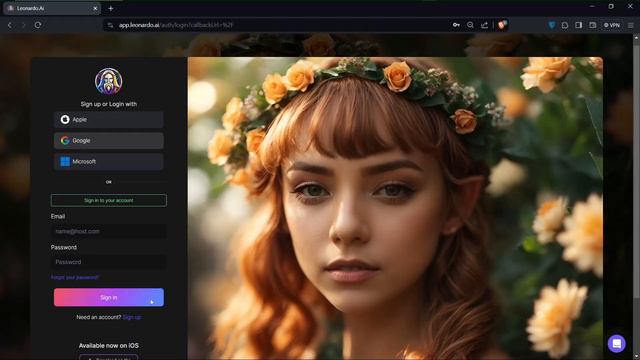View site information icon in address bar
The height and width of the screenshot is (360, 640).
pos(110,25)
